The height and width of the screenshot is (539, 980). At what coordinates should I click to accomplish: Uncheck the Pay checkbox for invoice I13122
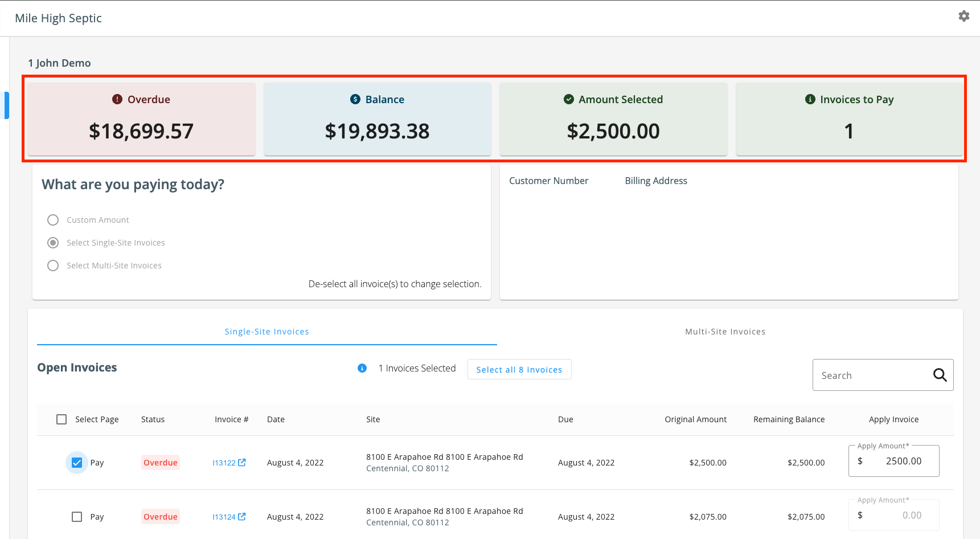tap(77, 463)
